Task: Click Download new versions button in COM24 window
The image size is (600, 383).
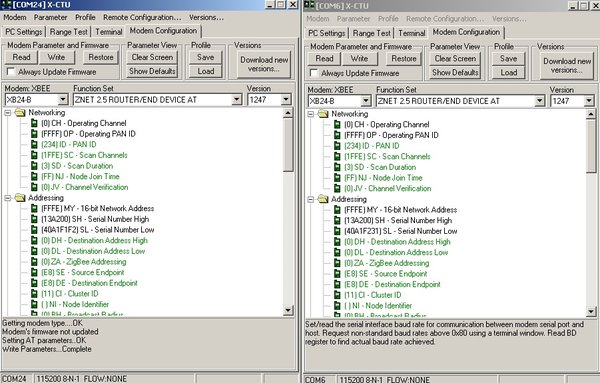Action: click(264, 64)
